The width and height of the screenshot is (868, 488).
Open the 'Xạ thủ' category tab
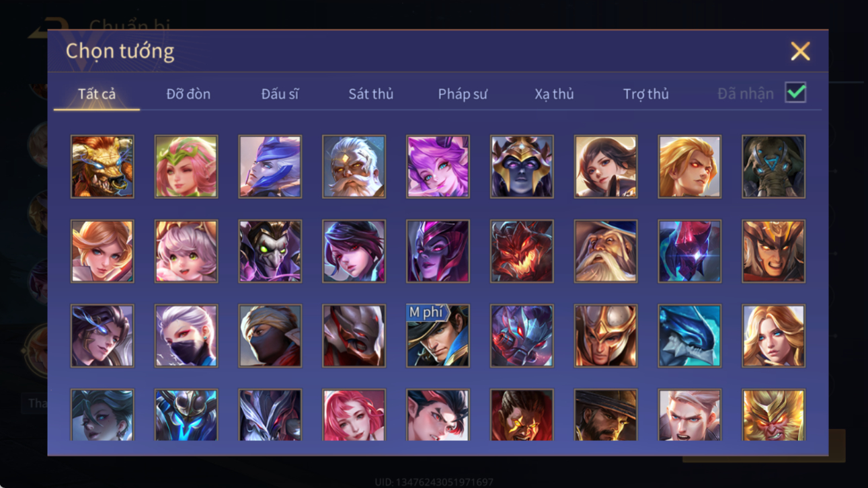point(554,94)
